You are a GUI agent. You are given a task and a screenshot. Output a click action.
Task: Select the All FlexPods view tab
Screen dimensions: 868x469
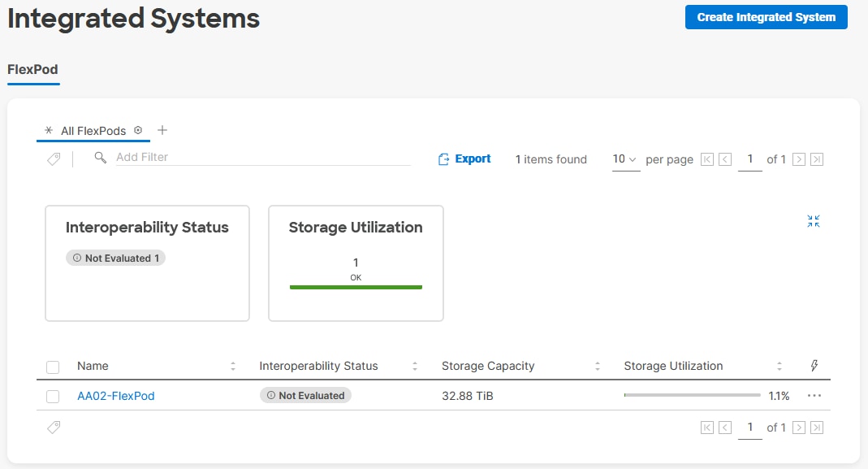pyautogui.click(x=93, y=131)
